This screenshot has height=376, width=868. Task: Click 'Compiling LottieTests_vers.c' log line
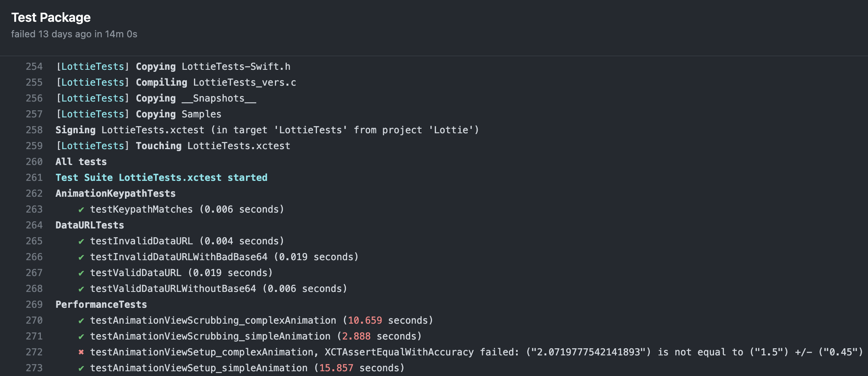pos(176,82)
